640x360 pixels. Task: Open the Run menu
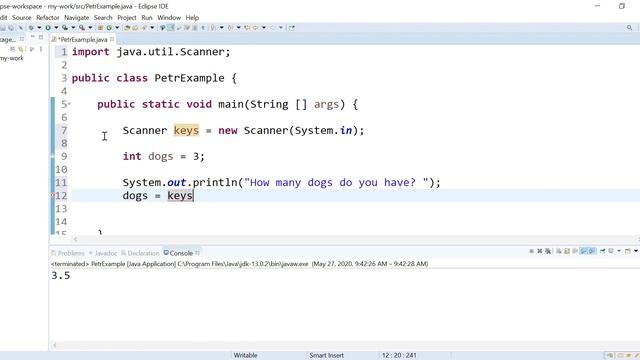[x=147, y=18]
